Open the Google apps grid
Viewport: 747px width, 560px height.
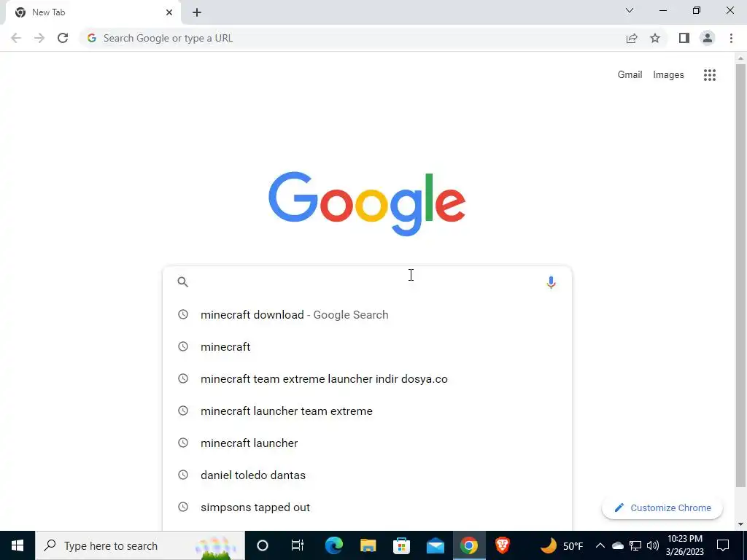[x=709, y=75]
